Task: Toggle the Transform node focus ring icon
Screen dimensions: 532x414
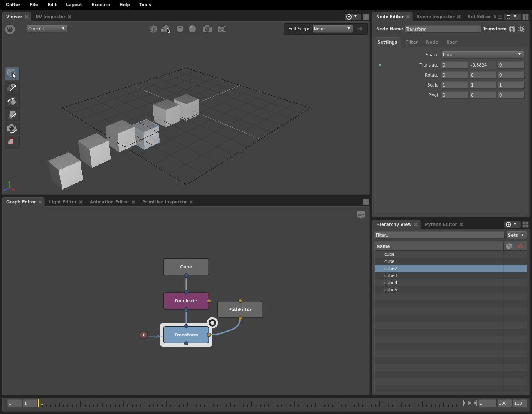Action: pyautogui.click(x=212, y=323)
